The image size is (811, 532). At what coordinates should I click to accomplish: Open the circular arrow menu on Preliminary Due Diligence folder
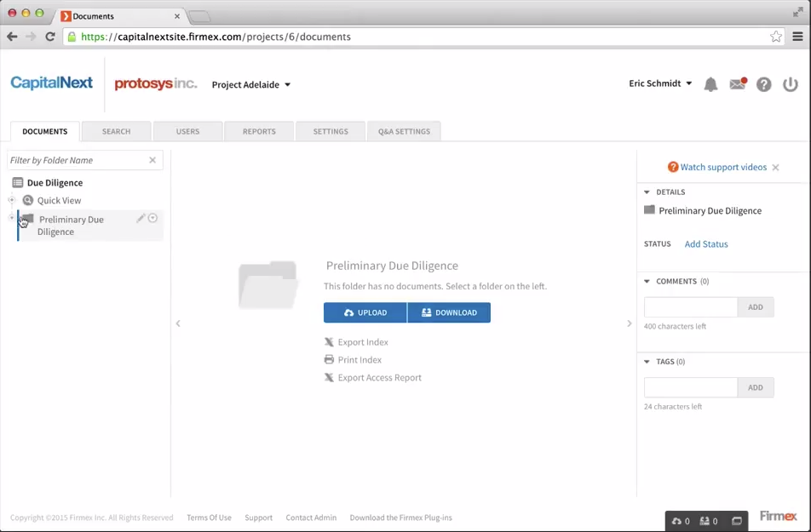tap(152, 218)
